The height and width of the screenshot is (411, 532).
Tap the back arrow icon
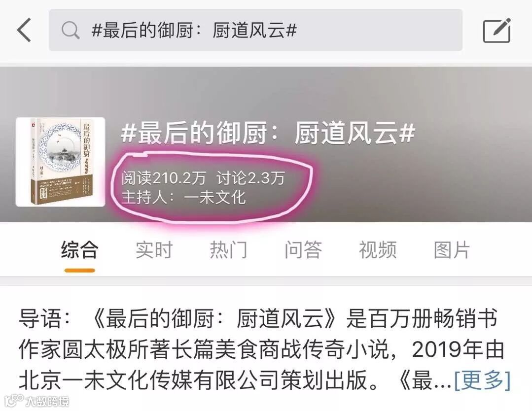click(25, 30)
